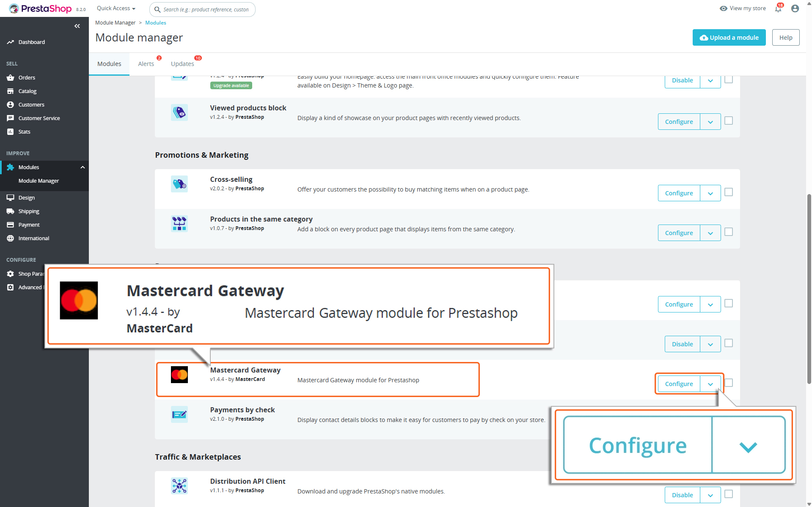Focus the top search input field
The image size is (812, 507).
click(x=202, y=9)
